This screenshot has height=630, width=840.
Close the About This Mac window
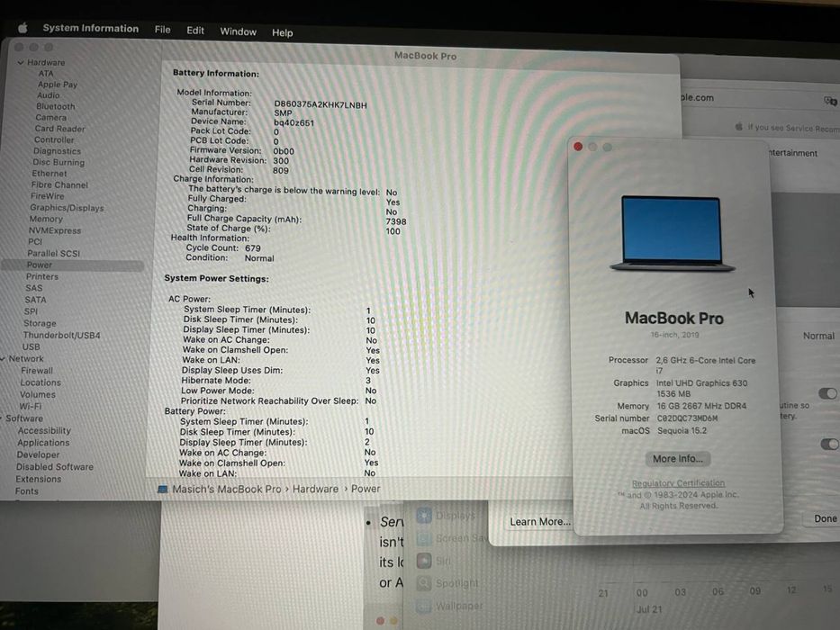point(578,146)
